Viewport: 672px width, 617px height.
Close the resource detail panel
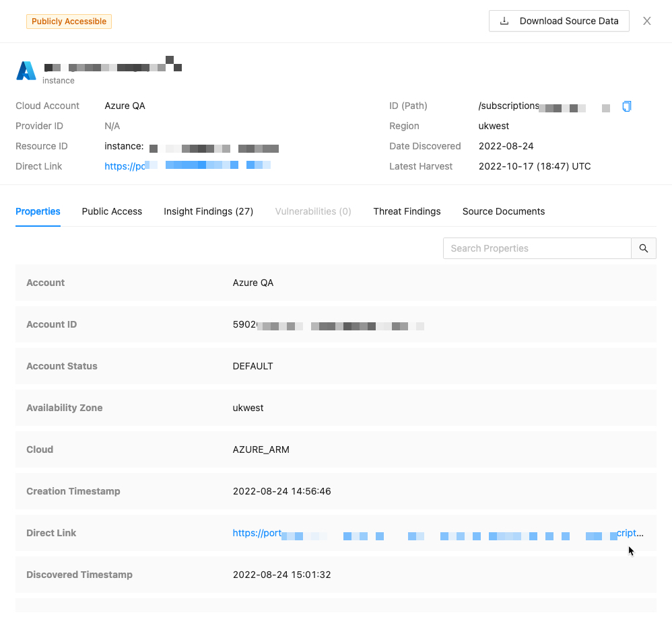point(646,21)
